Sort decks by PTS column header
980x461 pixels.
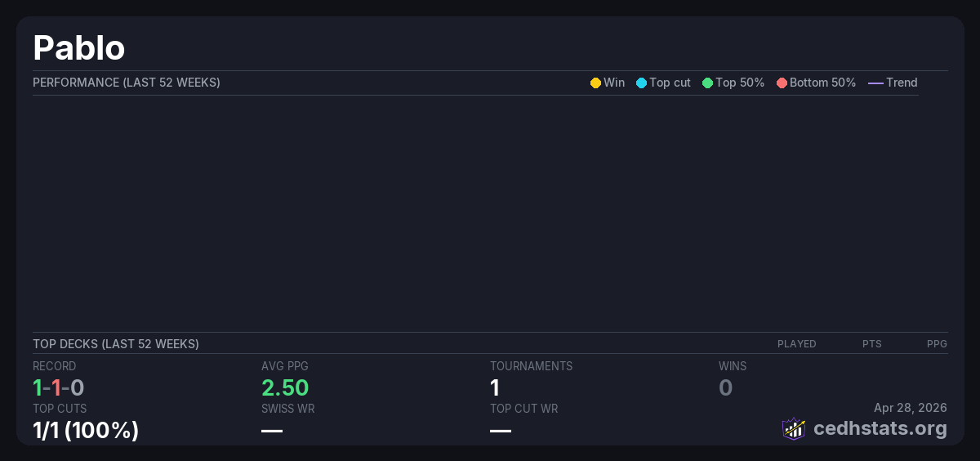[871, 344]
